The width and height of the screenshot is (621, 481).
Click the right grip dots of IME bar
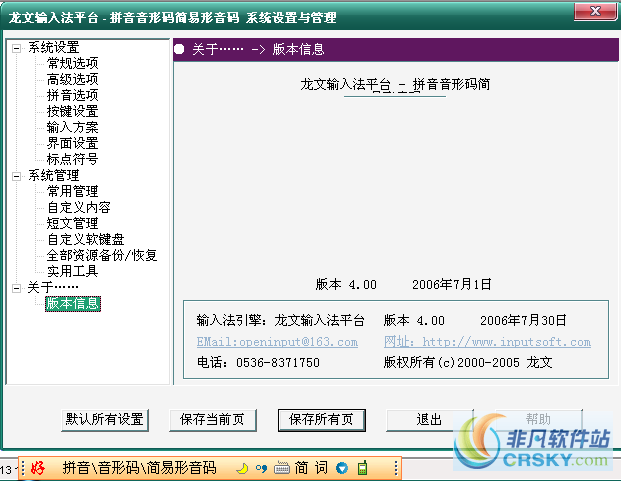[x=396, y=468]
